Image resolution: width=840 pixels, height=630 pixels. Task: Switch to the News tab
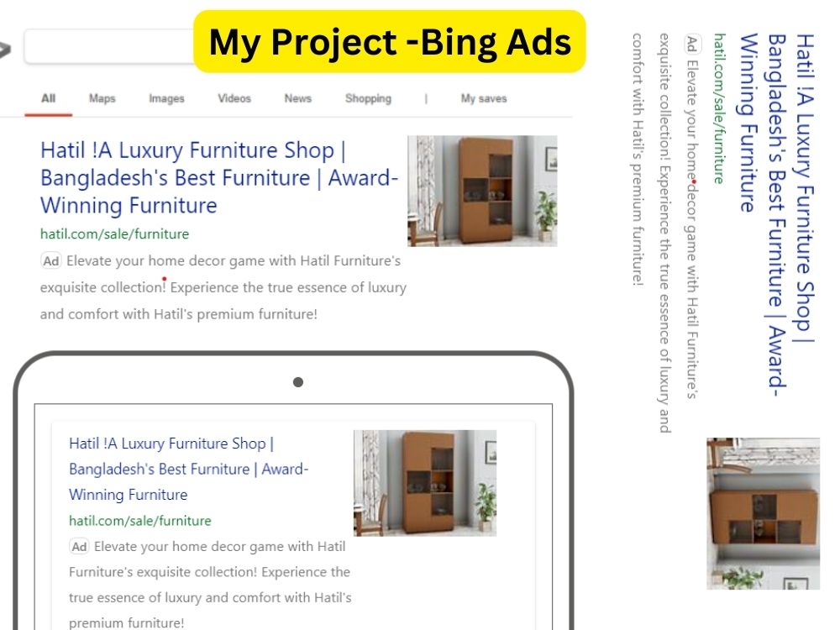pos(298,98)
